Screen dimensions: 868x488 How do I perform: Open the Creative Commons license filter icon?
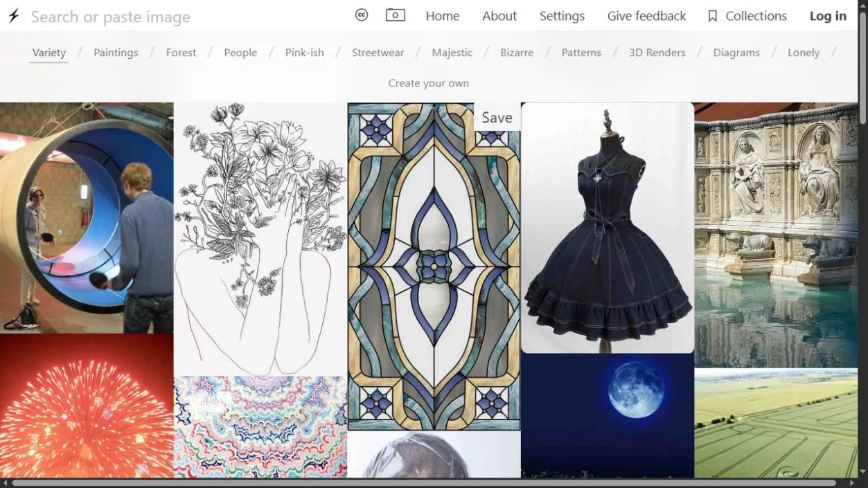tap(362, 15)
